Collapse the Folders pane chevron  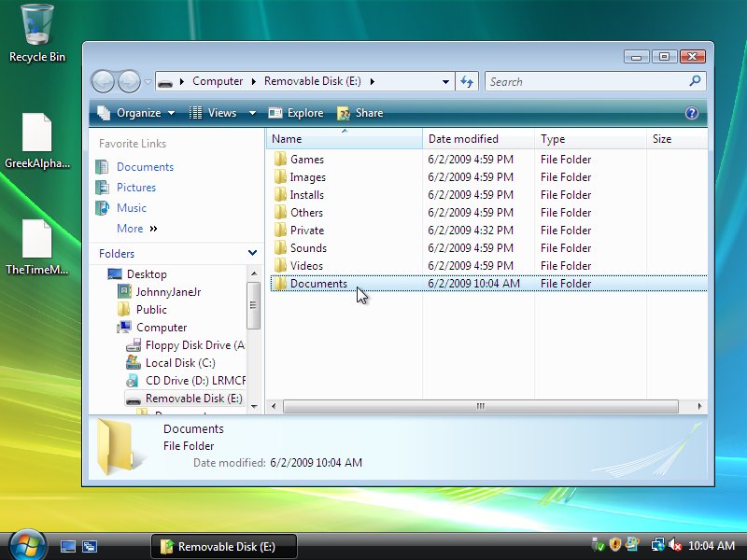click(x=252, y=253)
